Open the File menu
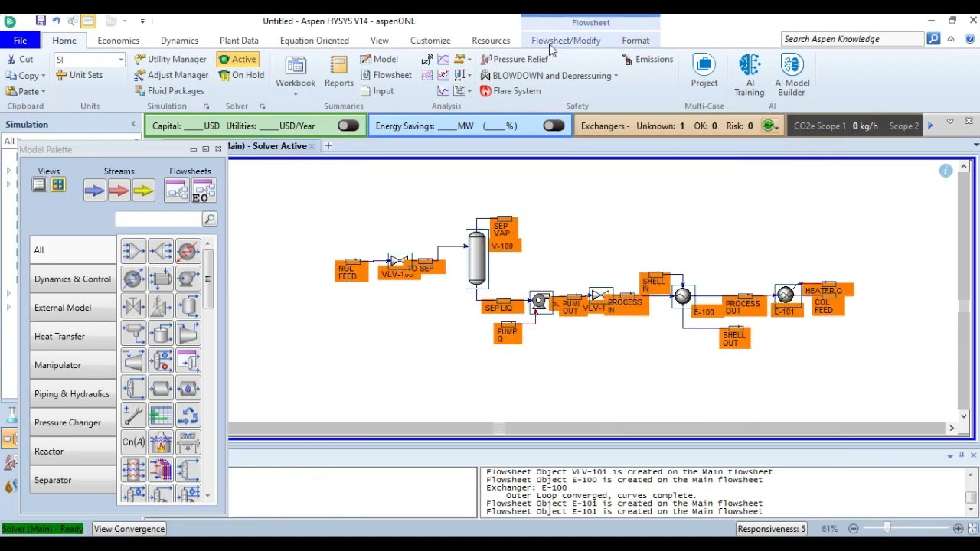The height and width of the screenshot is (551, 980). coord(20,41)
